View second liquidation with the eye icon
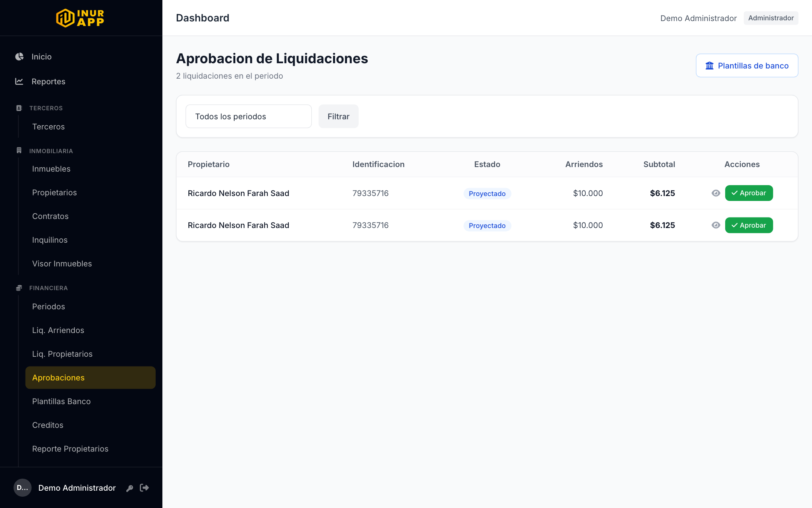Screen dimensions: 812x508 pyautogui.click(x=716, y=225)
